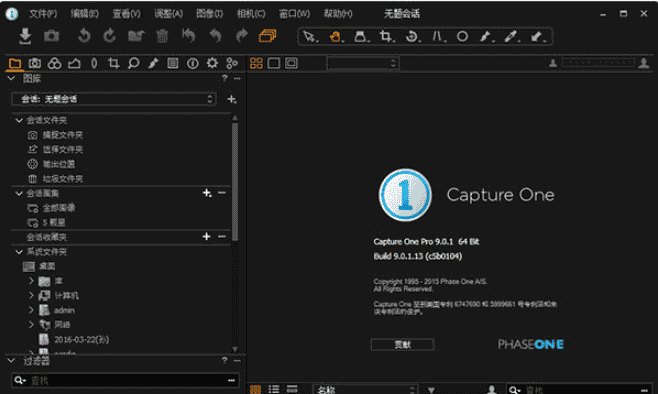The height and width of the screenshot is (394, 658).
Task: Open the 图库 panel help question mark
Action: (225, 78)
